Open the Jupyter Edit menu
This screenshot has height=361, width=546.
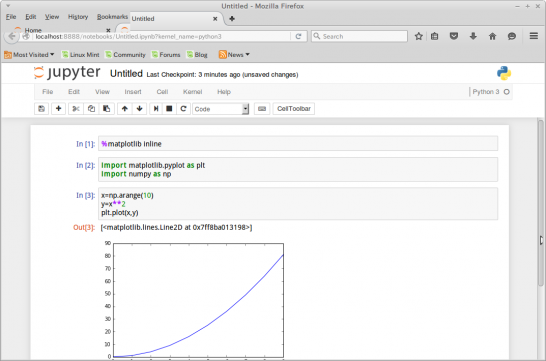point(74,92)
